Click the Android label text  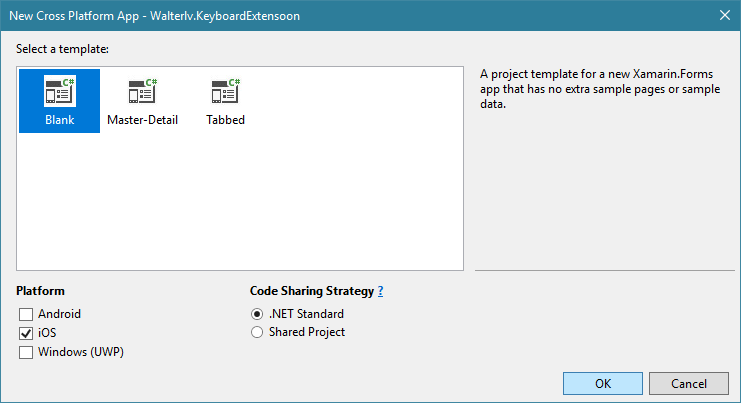(x=60, y=314)
